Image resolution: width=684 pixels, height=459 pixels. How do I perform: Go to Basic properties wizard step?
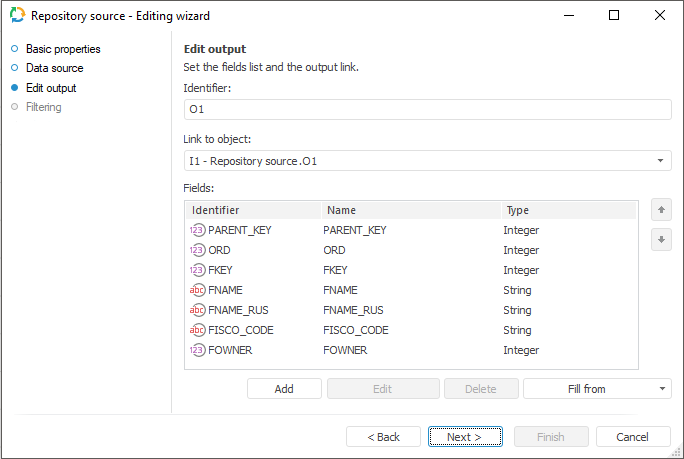click(62, 49)
